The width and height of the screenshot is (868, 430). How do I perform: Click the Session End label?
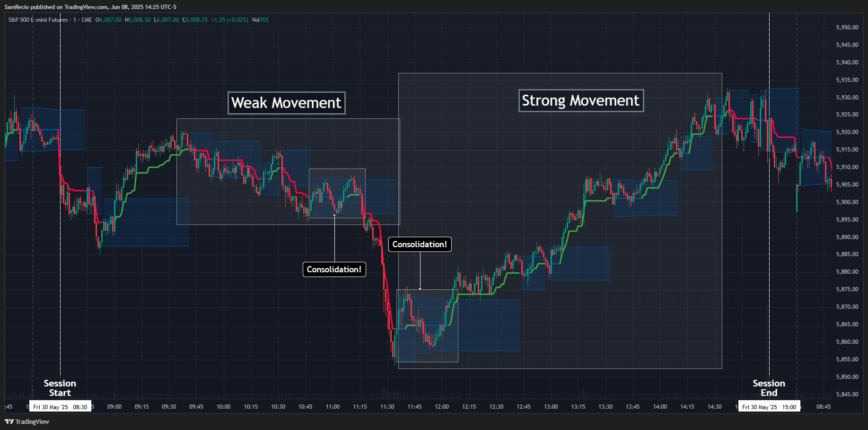[769, 388]
